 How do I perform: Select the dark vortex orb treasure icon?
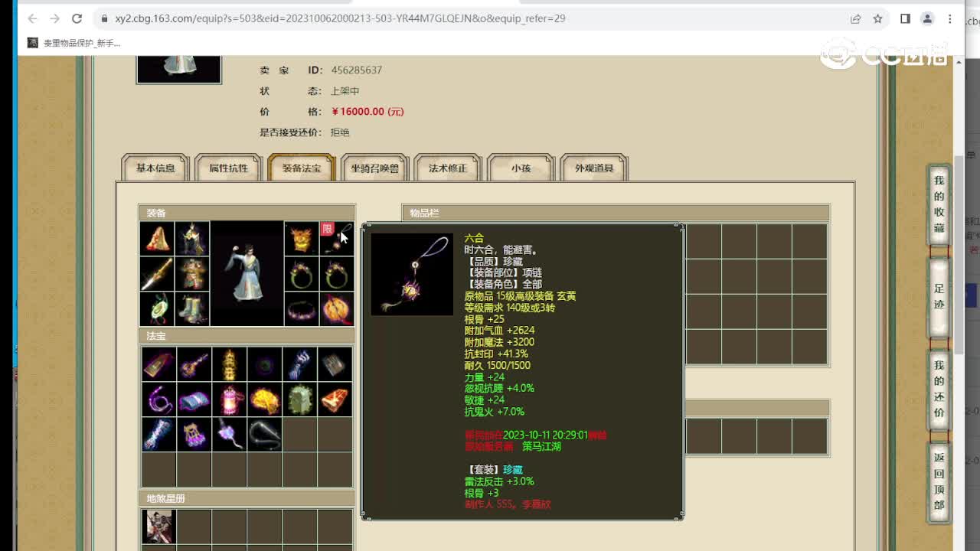point(264,364)
